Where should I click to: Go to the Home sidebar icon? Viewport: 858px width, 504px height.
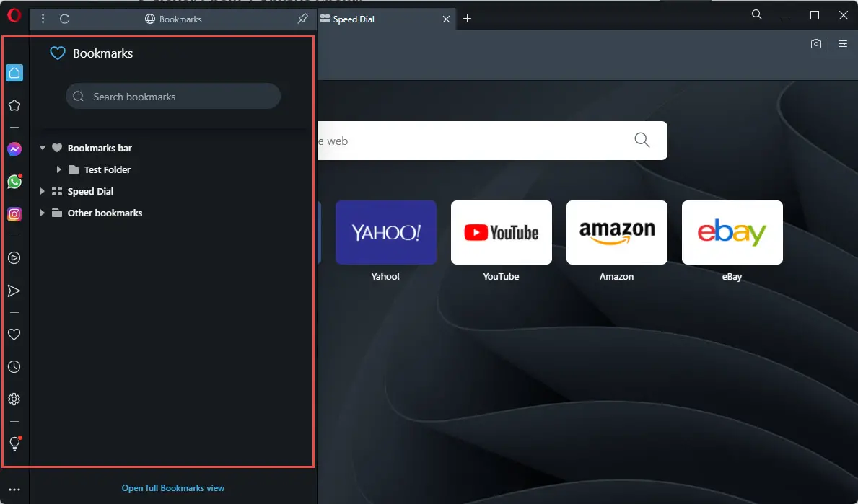[14, 73]
